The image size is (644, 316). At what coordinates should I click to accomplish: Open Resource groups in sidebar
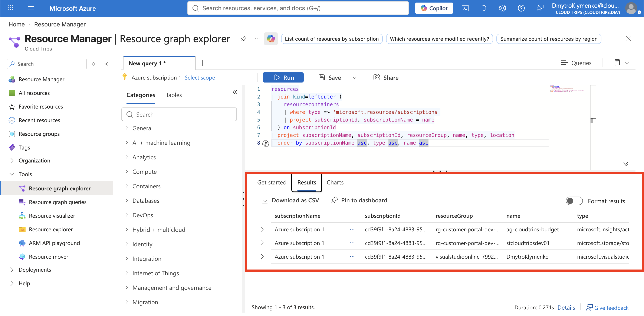pyautogui.click(x=39, y=134)
